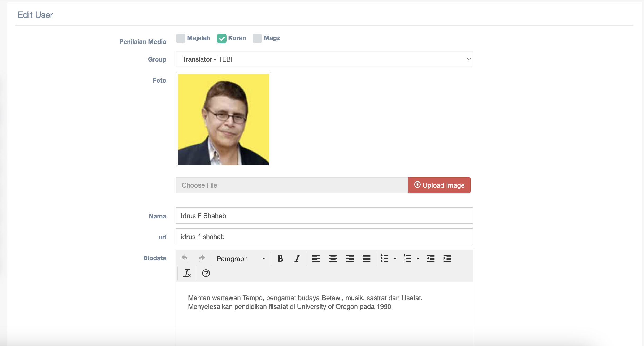
Task: Align text right in Biodata editor
Action: pos(350,258)
